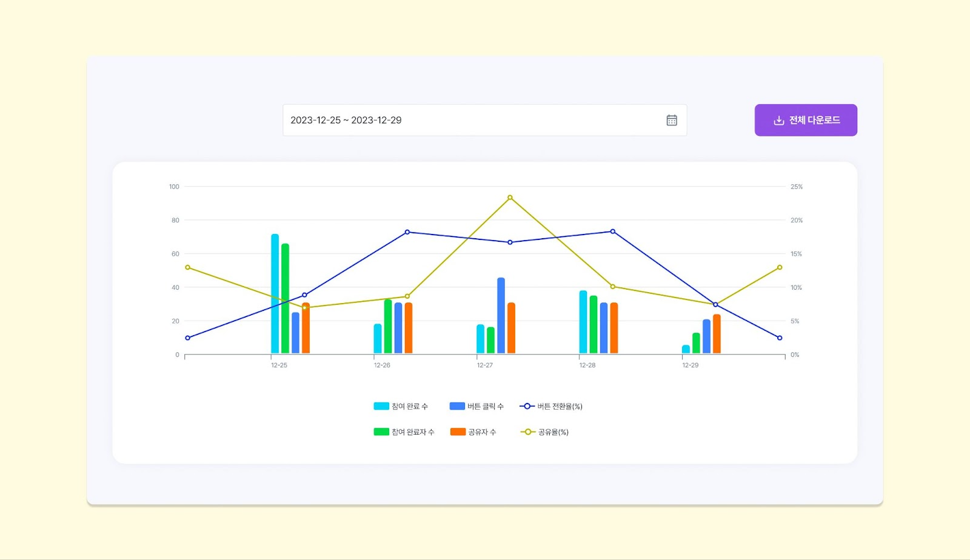The width and height of the screenshot is (970, 560).
Task: Open the calendar date picker icon
Action: 671,120
